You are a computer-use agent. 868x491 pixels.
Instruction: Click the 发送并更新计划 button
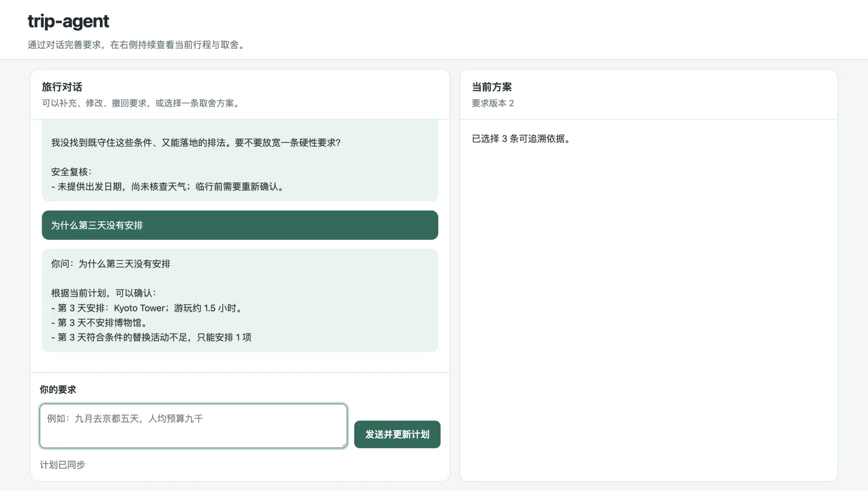click(397, 435)
